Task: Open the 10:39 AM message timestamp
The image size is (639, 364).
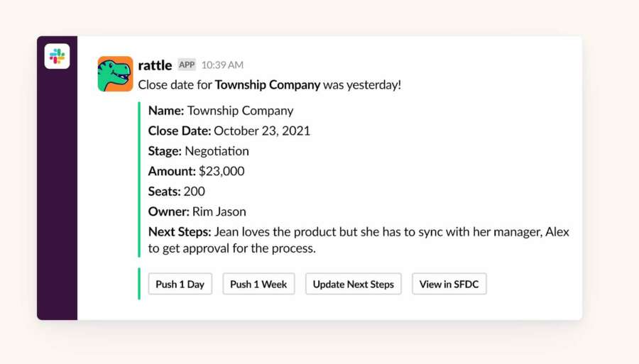Action: tap(222, 65)
